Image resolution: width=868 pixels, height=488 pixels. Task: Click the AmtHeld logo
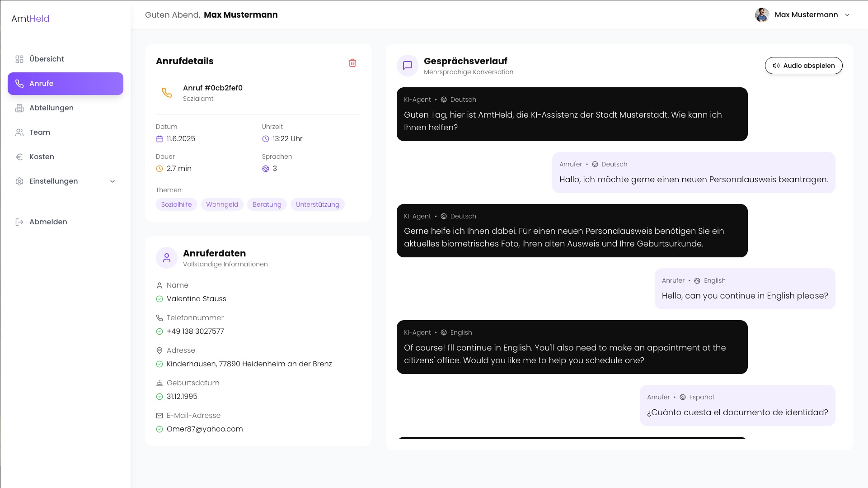tap(30, 19)
